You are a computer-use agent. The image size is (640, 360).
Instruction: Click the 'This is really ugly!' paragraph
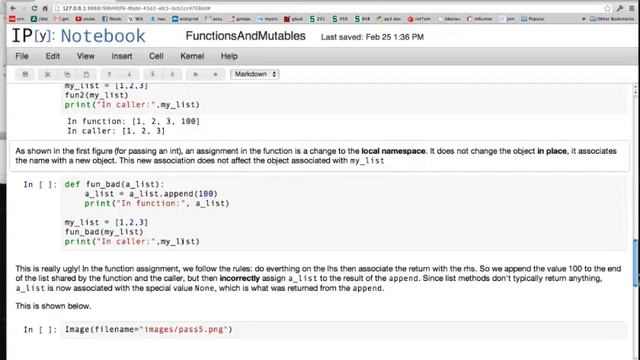pos(318,278)
